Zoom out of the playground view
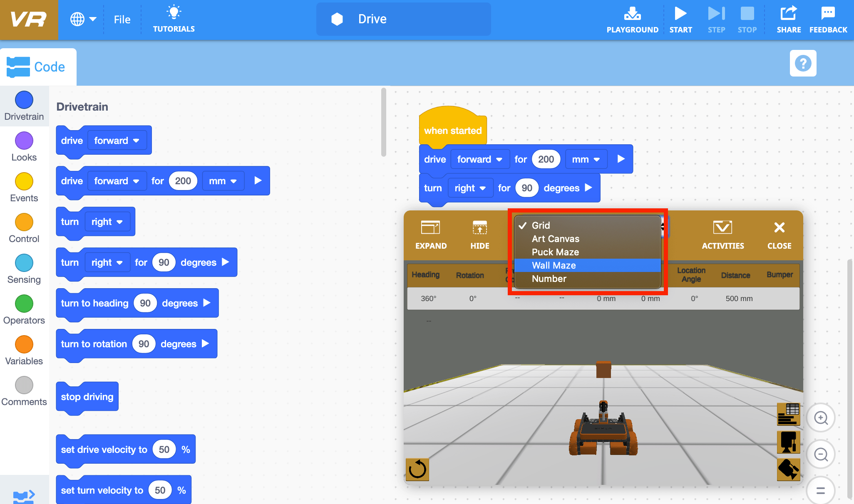 821,454
